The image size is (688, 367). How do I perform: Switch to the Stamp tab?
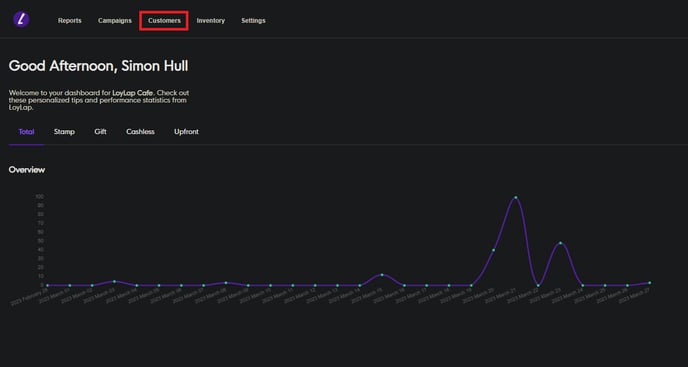click(64, 132)
